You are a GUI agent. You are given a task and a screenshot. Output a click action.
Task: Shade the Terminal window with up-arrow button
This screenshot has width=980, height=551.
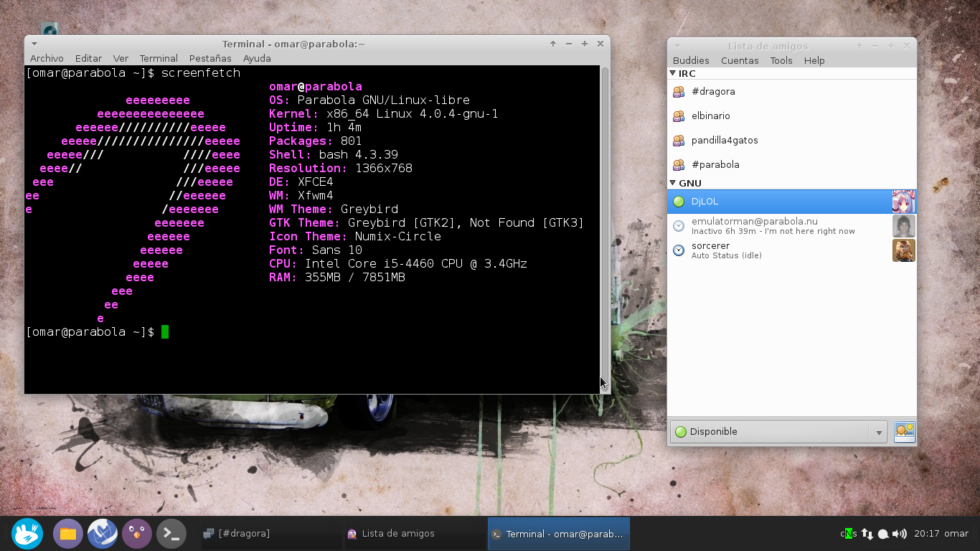tap(553, 44)
